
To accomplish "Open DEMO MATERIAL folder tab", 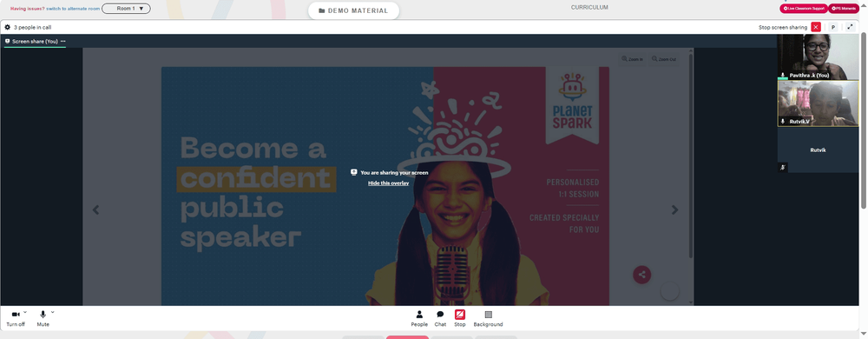I will click(x=353, y=10).
